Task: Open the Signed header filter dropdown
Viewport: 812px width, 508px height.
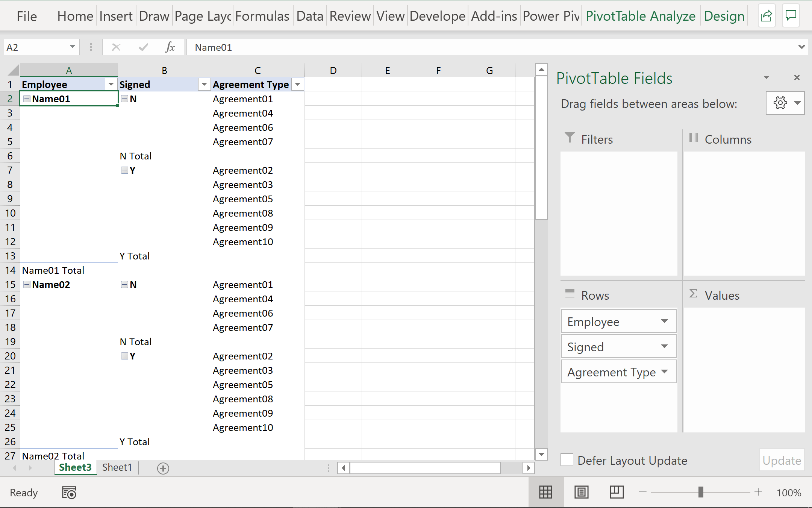Action: pyautogui.click(x=204, y=84)
